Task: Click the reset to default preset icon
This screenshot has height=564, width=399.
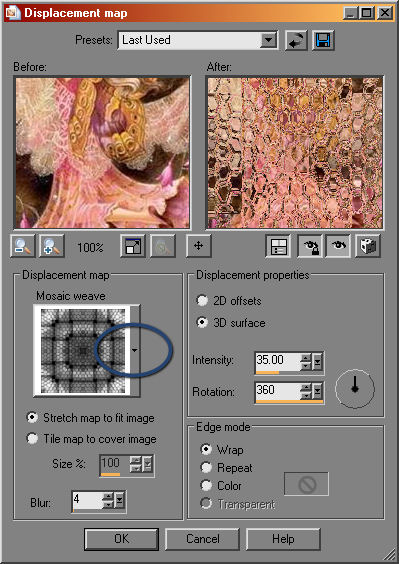Action: (x=296, y=40)
